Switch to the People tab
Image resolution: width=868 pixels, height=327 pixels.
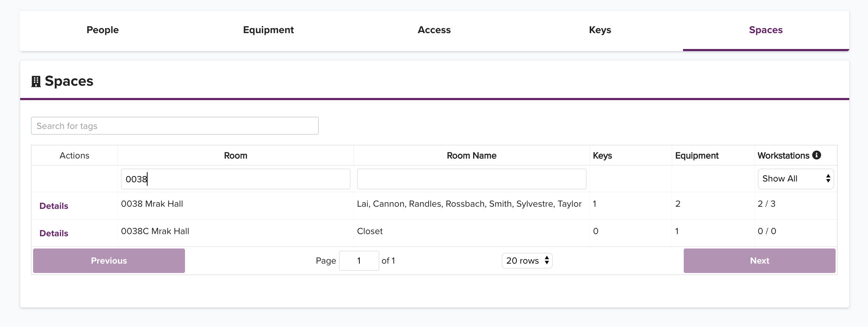[103, 30]
